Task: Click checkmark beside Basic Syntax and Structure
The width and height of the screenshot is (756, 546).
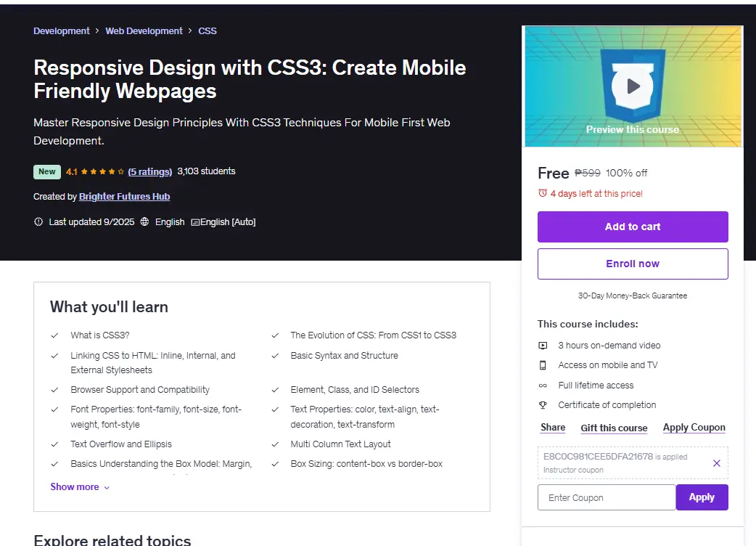Action: click(275, 356)
